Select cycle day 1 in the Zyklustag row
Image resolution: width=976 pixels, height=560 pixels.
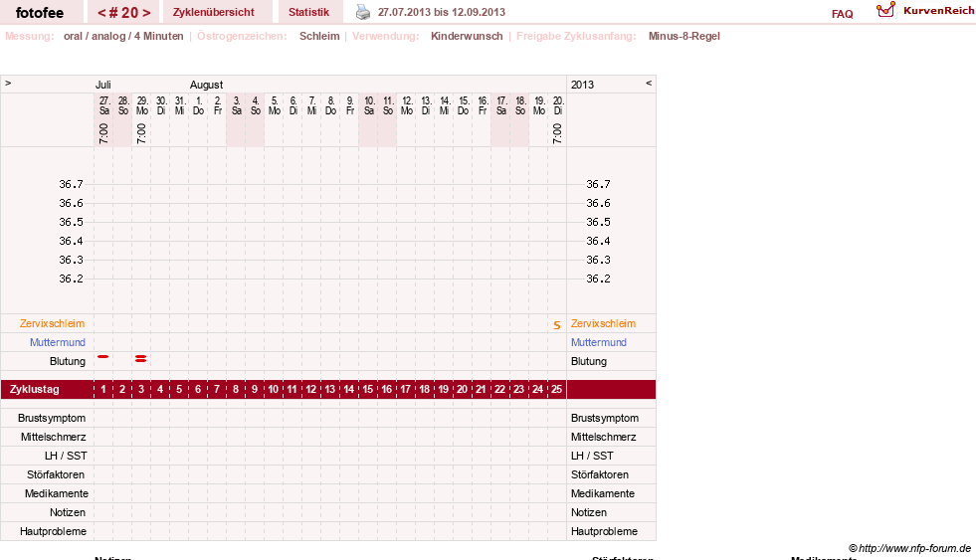coord(103,390)
